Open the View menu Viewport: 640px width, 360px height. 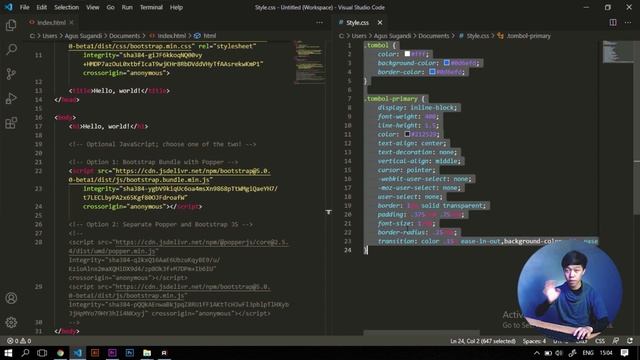point(92,7)
